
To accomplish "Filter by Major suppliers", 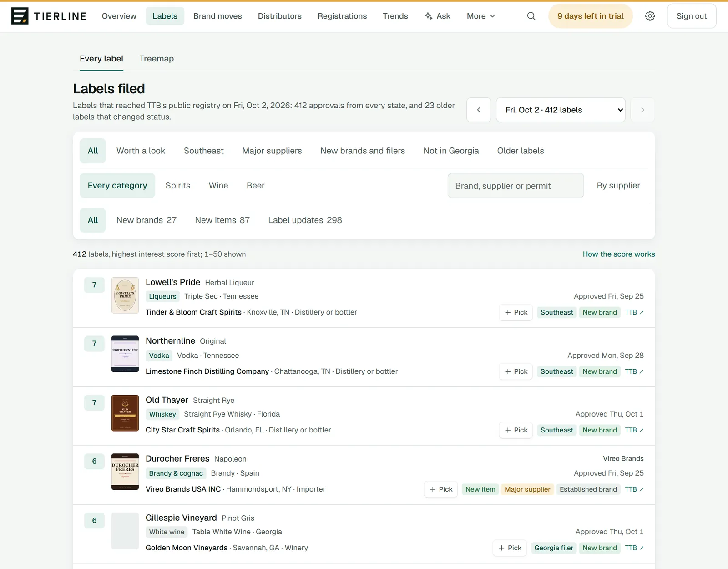I will 272,151.
